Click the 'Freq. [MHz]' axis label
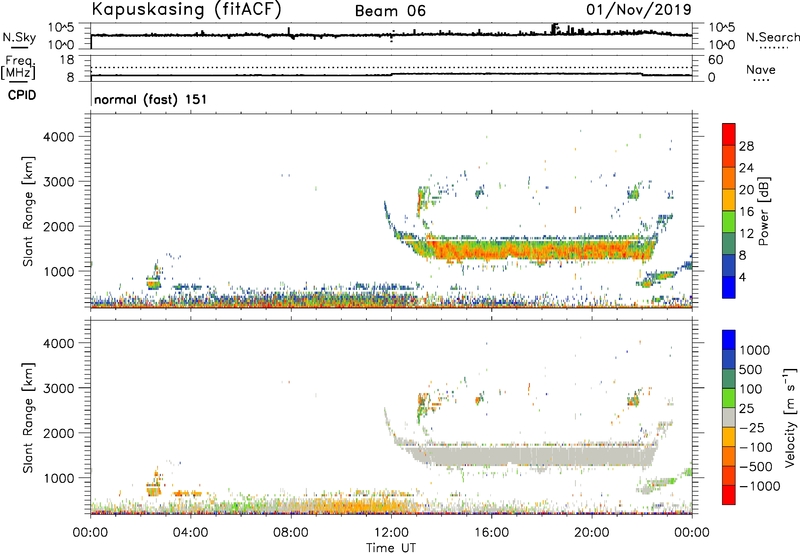The image size is (800, 554). (19, 67)
